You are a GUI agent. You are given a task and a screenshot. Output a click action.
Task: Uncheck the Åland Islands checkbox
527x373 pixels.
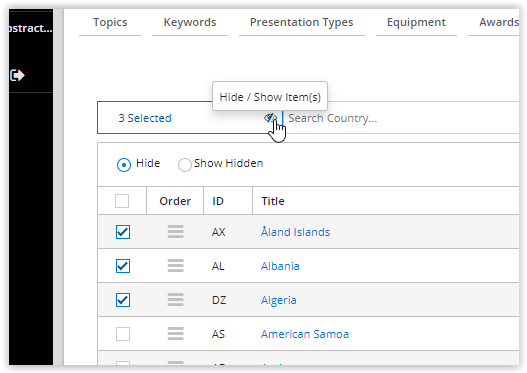(123, 232)
